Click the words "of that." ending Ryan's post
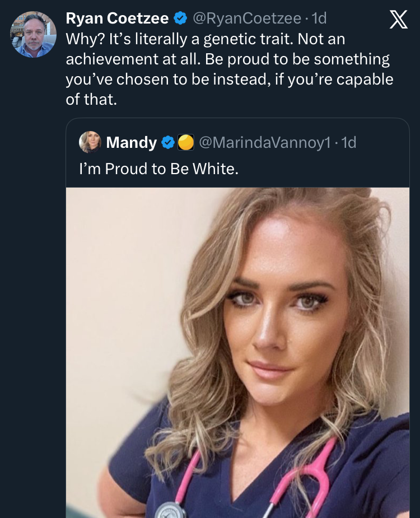 coord(90,99)
